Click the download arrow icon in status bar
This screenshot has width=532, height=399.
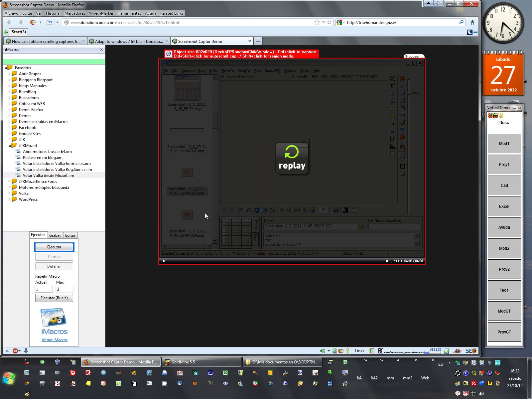coord(26,351)
